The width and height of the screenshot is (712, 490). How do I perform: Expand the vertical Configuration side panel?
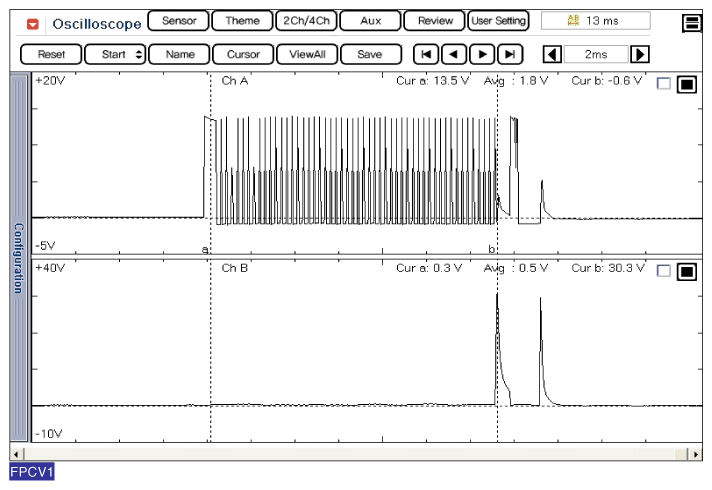coord(18,258)
